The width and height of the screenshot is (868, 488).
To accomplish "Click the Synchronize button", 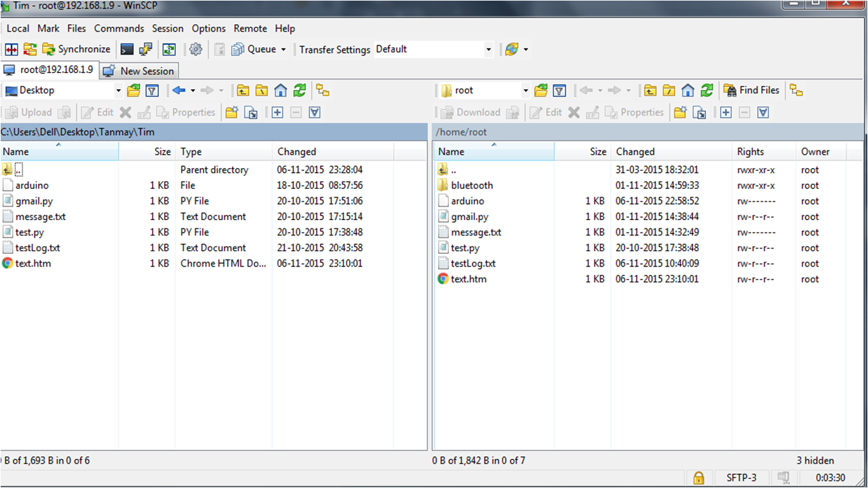I will click(x=76, y=49).
